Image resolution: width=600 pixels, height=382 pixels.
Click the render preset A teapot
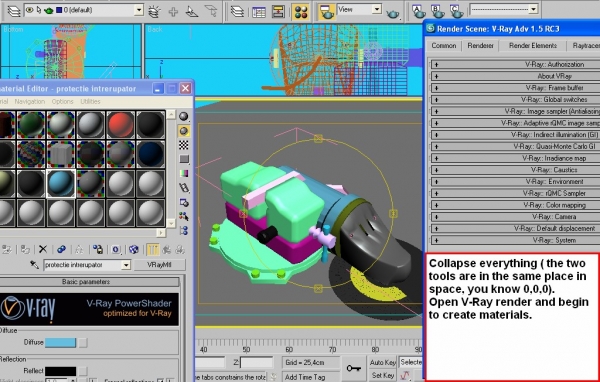(419, 11)
